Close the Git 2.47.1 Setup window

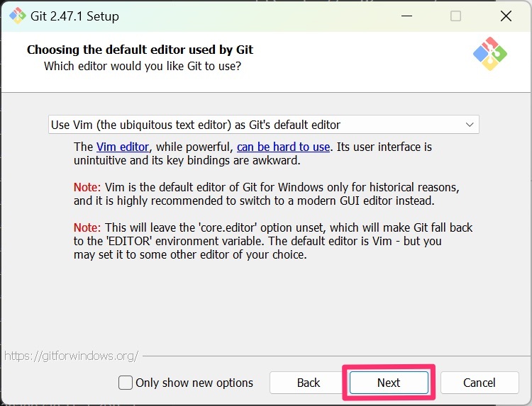pyautogui.click(x=506, y=16)
